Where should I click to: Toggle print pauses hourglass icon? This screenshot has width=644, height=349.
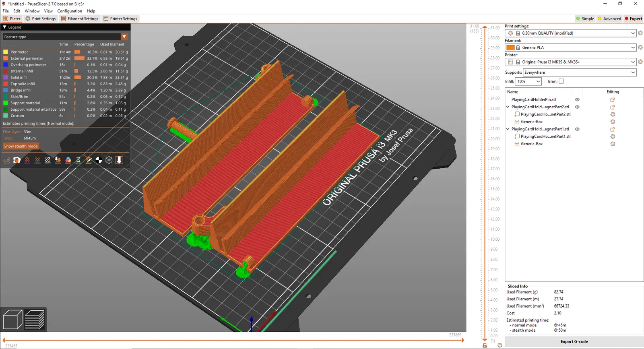78,160
